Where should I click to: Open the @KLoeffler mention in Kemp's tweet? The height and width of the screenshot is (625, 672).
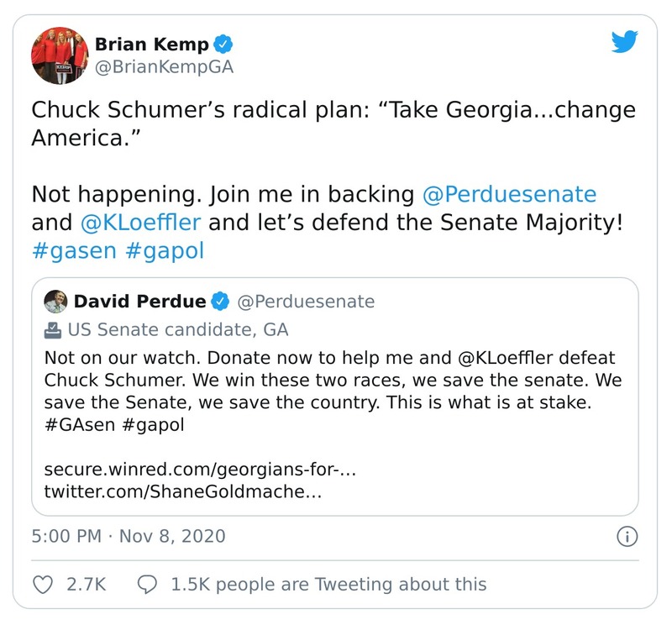click(143, 223)
